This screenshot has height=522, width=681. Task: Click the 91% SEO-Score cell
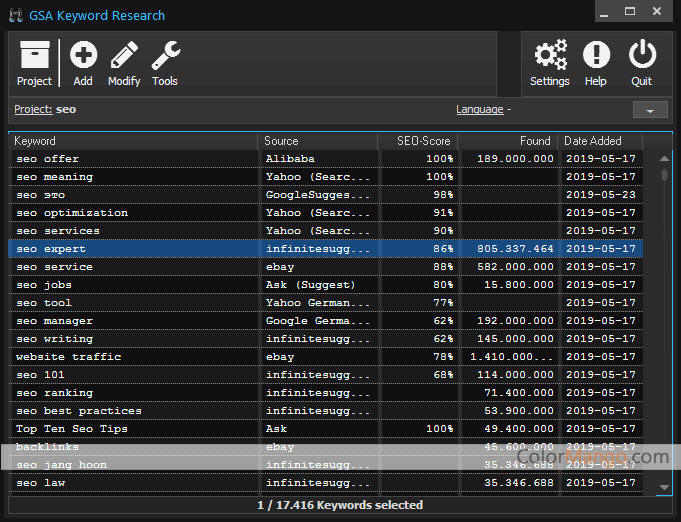pyautogui.click(x=419, y=213)
